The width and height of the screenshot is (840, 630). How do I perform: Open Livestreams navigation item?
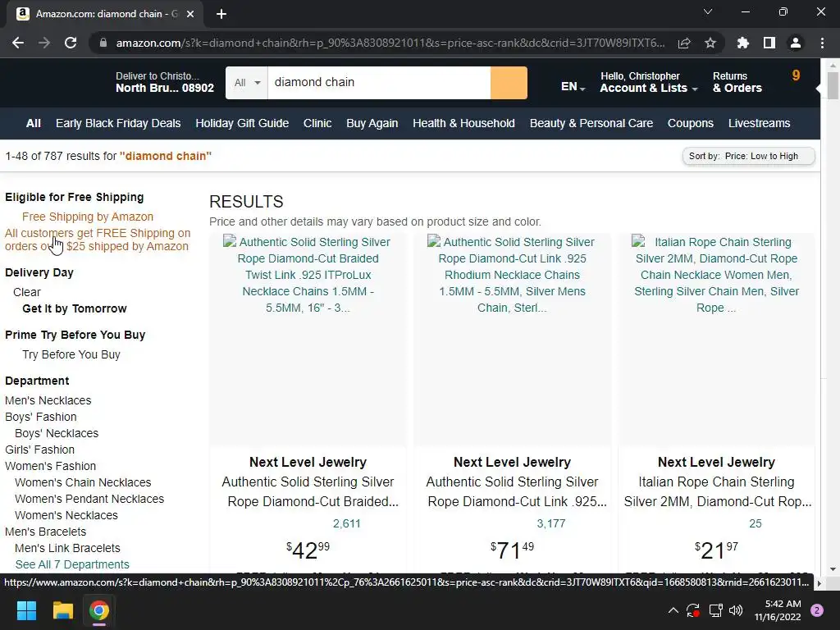coord(759,123)
